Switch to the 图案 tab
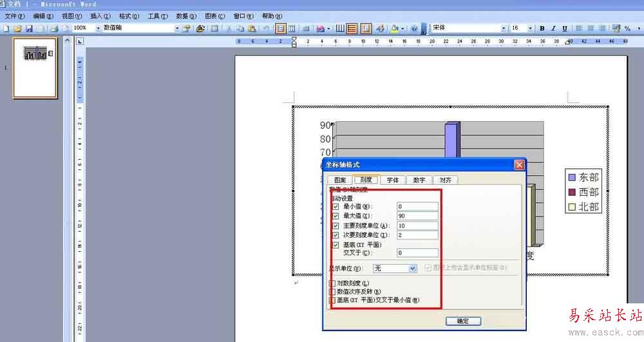 [x=339, y=180]
